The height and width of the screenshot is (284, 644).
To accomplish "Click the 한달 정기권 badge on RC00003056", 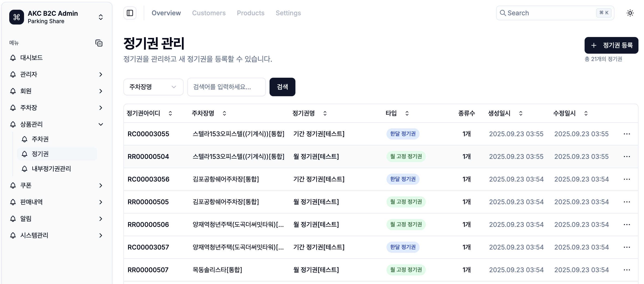I will click(403, 179).
